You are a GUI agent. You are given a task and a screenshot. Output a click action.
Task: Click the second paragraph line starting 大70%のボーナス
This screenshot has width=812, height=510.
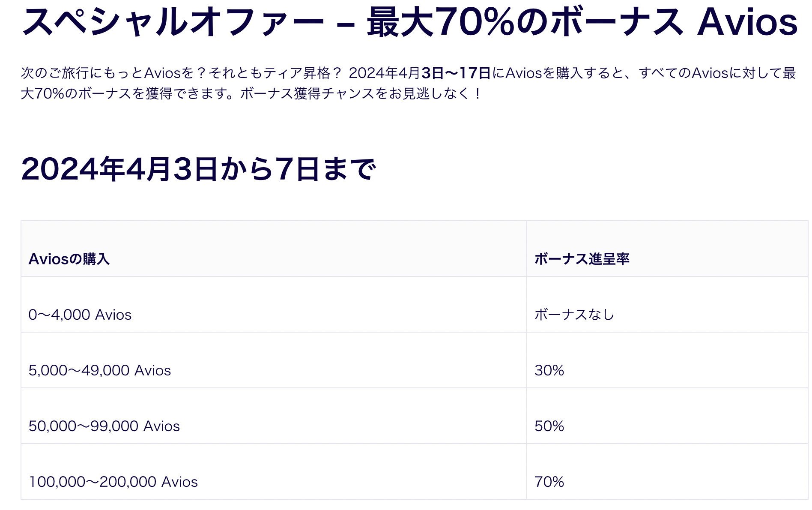(251, 93)
